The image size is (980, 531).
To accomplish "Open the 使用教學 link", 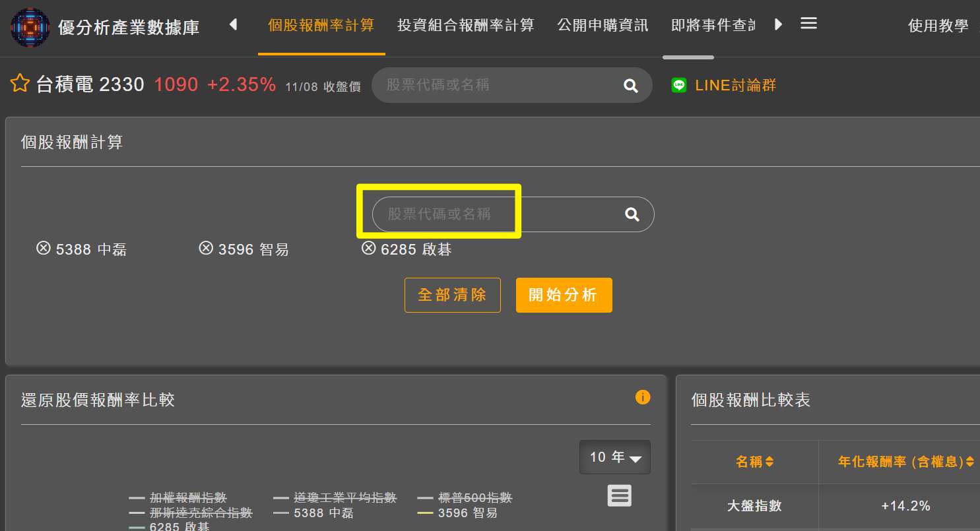I will (938, 26).
